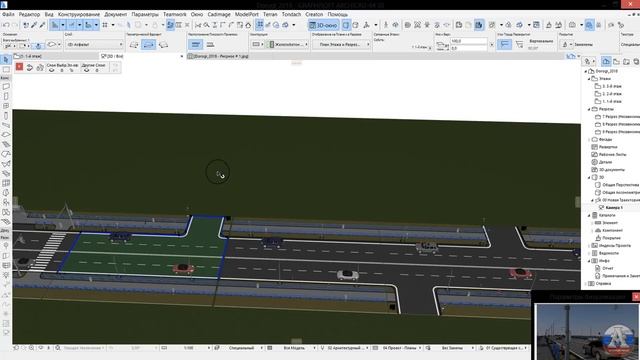Select the middle geometry method icon

click(148, 44)
